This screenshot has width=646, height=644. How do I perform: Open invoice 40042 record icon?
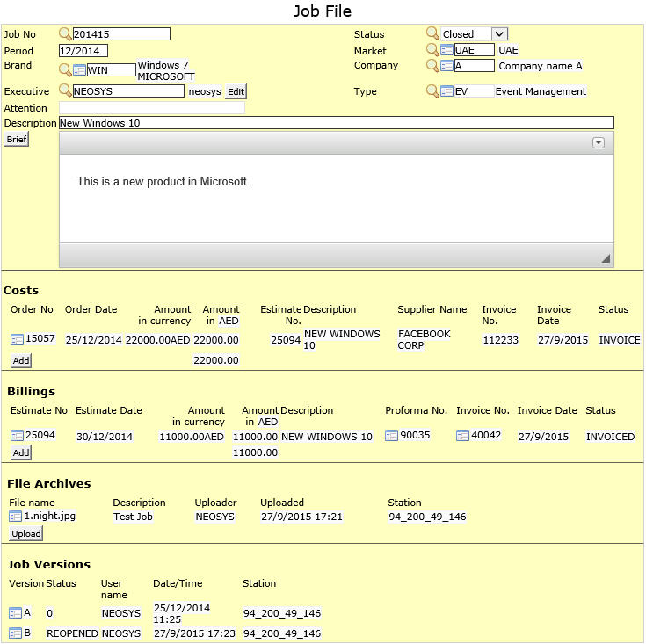[462, 436]
